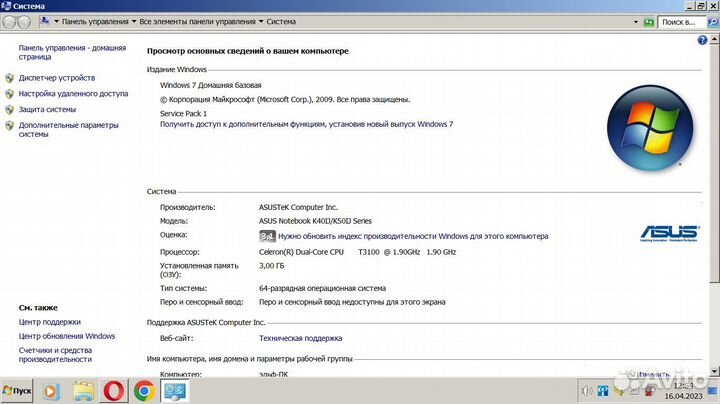This screenshot has width=720, height=404.
Task: Click Система in the address bar
Action: pos(281,22)
